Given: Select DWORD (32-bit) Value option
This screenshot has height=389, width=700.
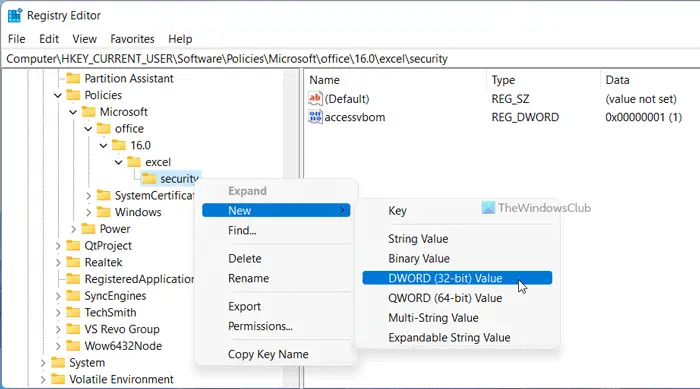Looking at the screenshot, I should coord(457,278).
